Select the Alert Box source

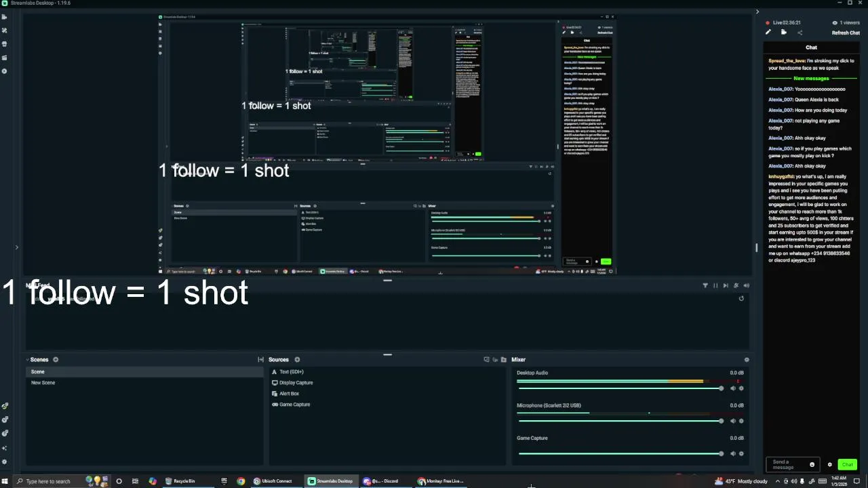pos(387,394)
